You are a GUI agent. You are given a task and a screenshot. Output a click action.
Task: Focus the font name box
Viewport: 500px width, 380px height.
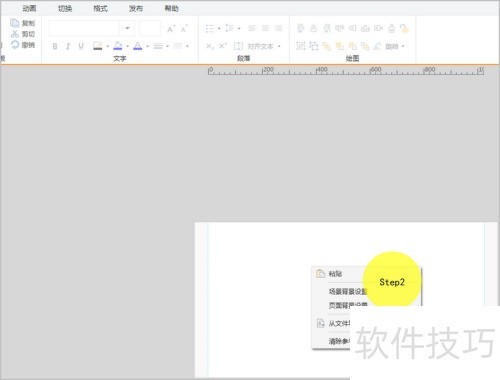(84, 28)
